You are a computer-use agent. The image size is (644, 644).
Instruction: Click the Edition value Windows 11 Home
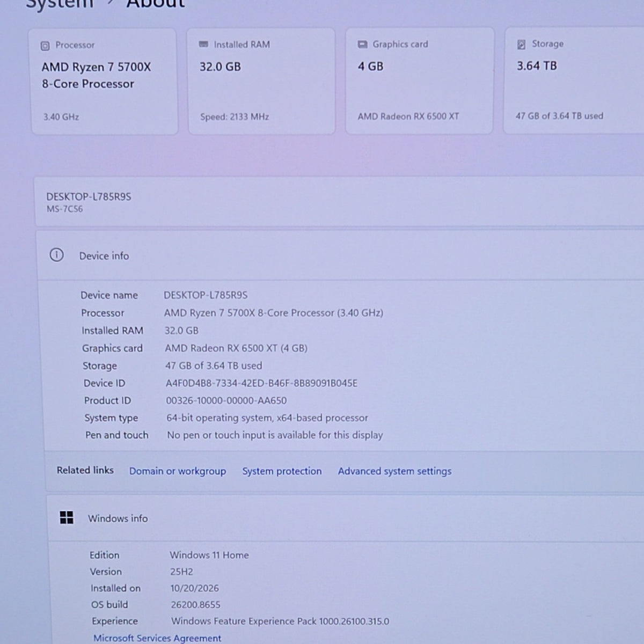[209, 555]
